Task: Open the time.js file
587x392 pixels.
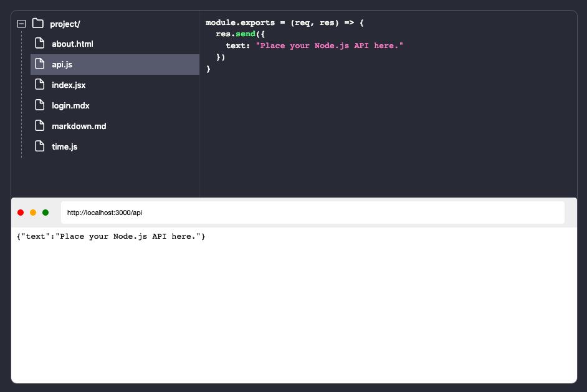Action: click(x=65, y=146)
